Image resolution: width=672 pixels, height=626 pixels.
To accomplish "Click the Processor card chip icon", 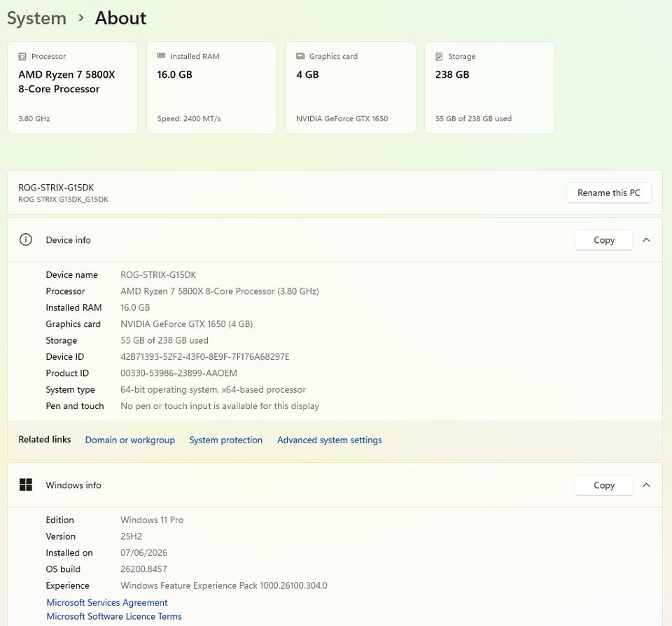I will [x=22, y=57].
